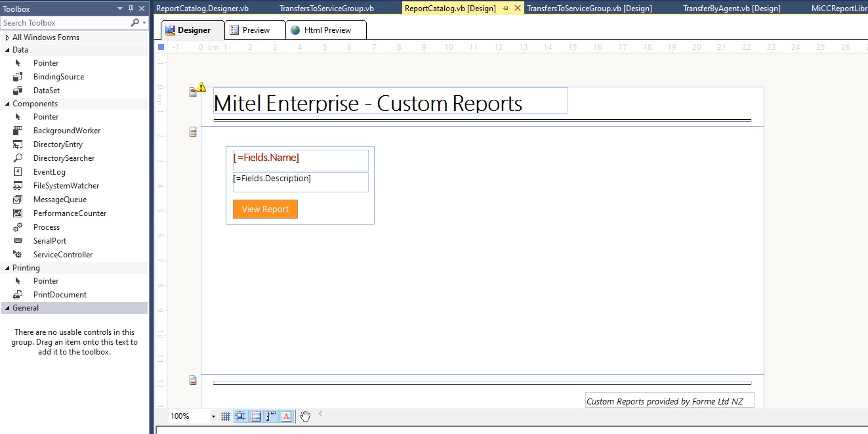Toggle the rulers display button
This screenshot has width=868, height=434.
click(271, 416)
